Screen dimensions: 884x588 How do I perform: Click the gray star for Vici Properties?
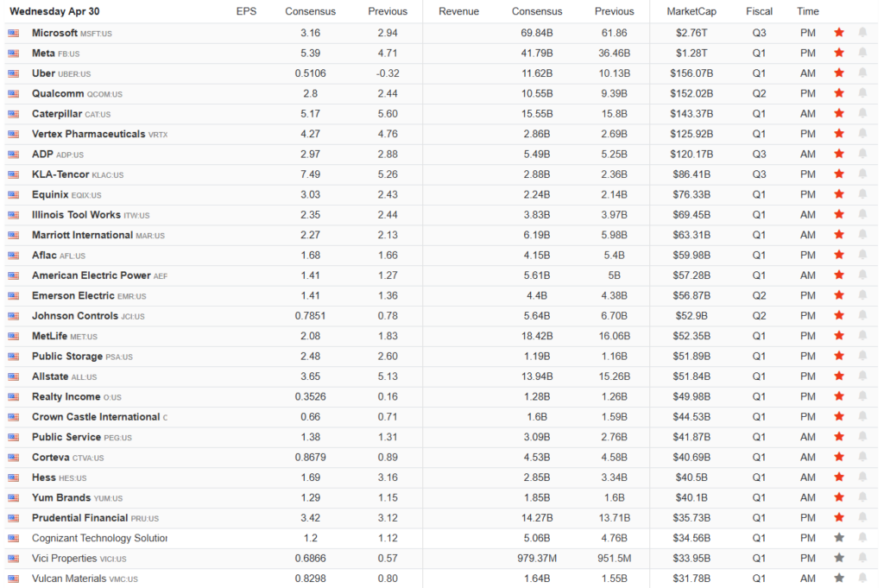point(838,558)
